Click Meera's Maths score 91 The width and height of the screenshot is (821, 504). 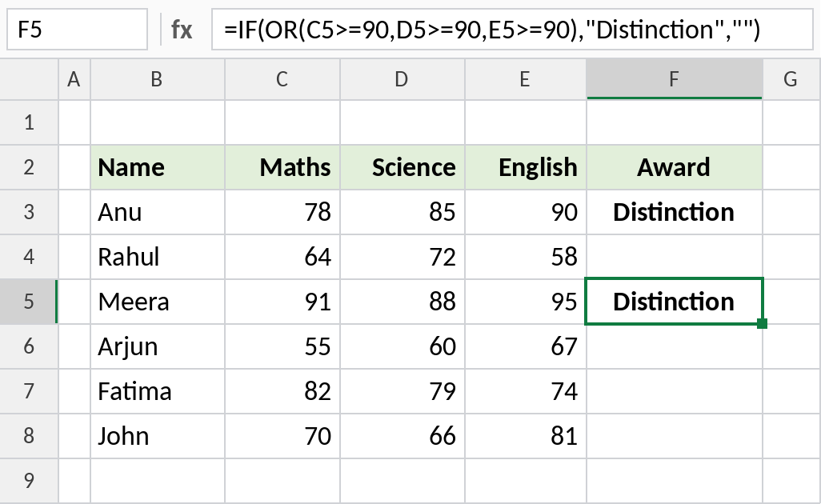tap(282, 302)
